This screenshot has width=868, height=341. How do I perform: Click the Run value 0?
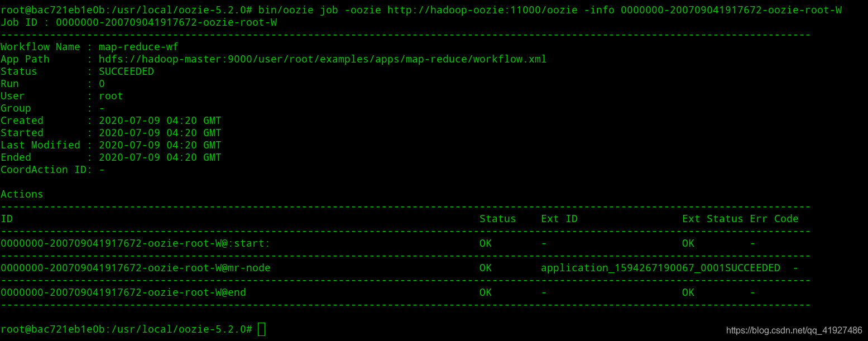102,84
